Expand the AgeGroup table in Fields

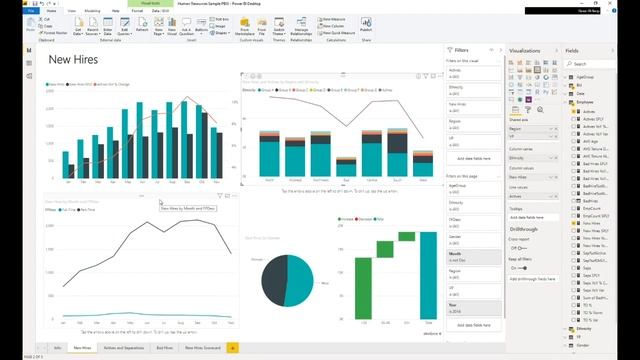[x=566, y=77]
